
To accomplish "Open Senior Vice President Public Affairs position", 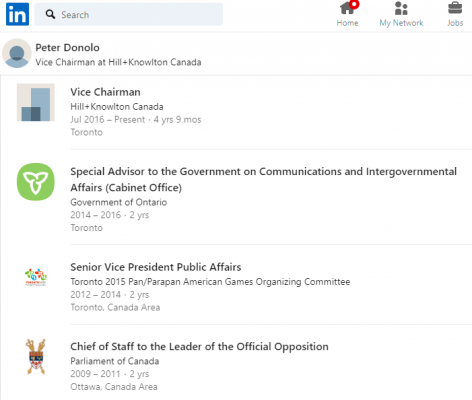I will coord(156,267).
